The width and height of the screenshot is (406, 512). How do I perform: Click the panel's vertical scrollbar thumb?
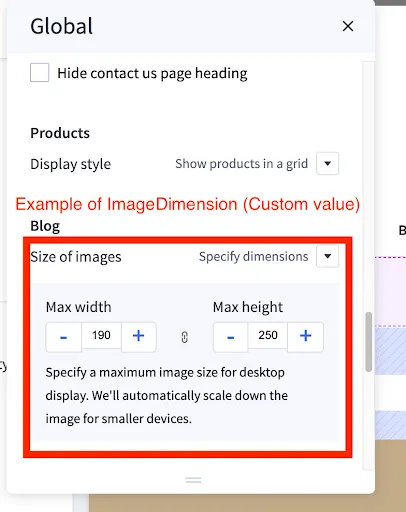click(368, 342)
